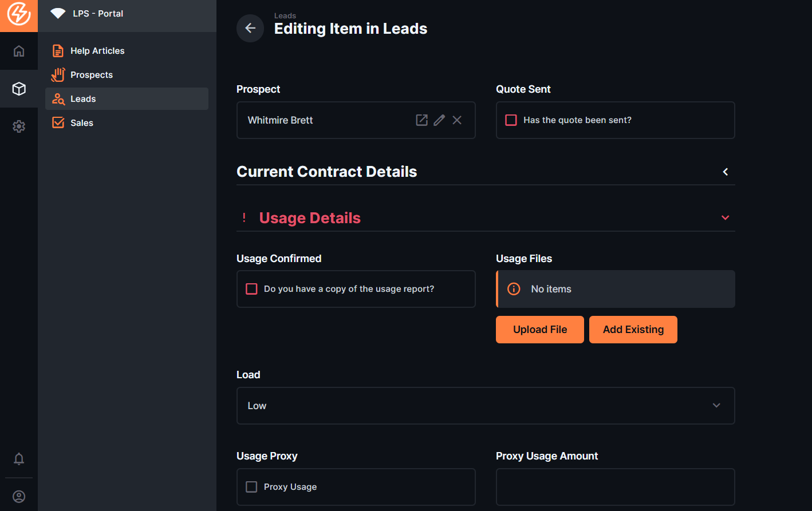Viewport: 812px width, 511px height.
Task: Go to Help Articles in sidebar
Action: click(97, 51)
